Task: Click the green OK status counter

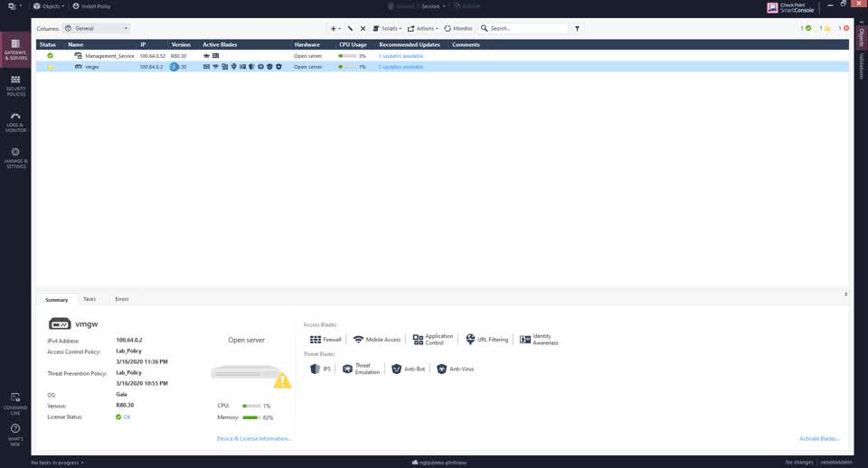Action: 806,28
